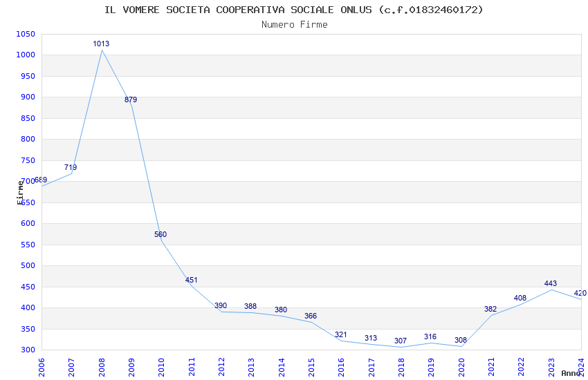Viewport: 588px width, 380px height.
Task: Select the 420 data label
Action: 580,293
